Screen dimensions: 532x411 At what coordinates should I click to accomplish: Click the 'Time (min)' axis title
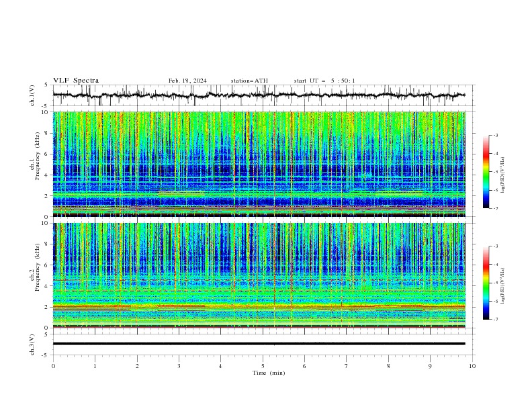269,373
